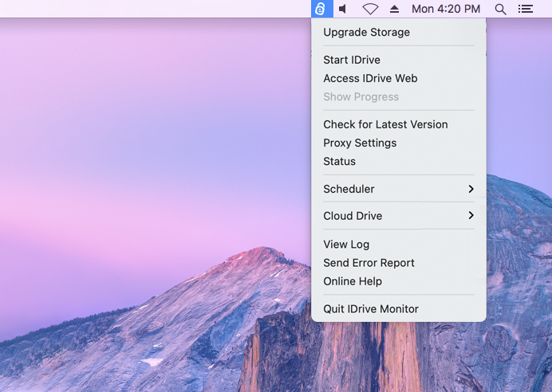Image resolution: width=552 pixels, height=392 pixels.
Task: Choose Check for Latest Version
Action: tap(399, 124)
